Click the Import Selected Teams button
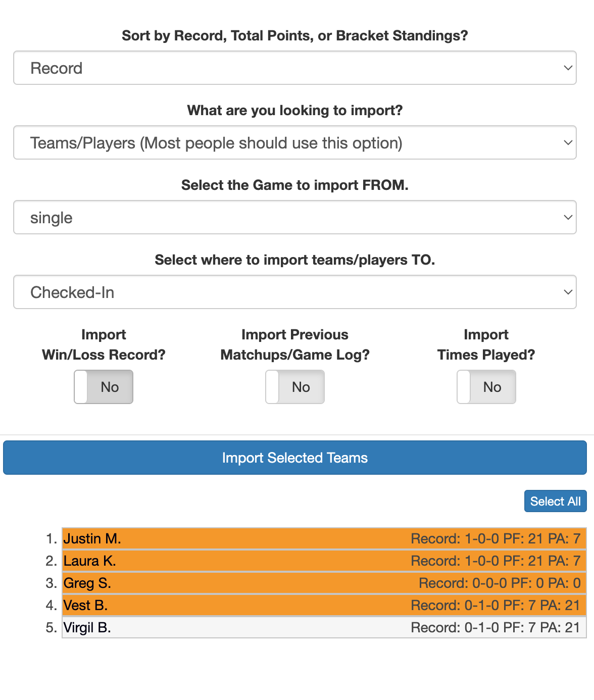 [295, 458]
